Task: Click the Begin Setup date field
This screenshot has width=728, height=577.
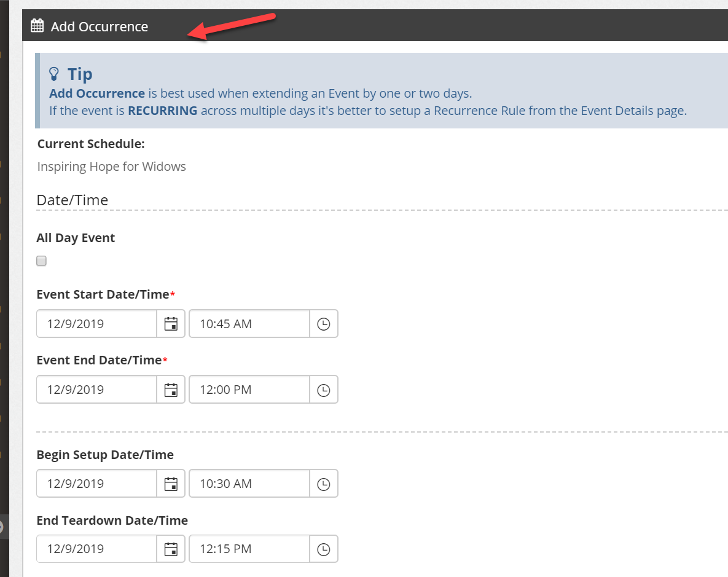Action: tap(96, 484)
